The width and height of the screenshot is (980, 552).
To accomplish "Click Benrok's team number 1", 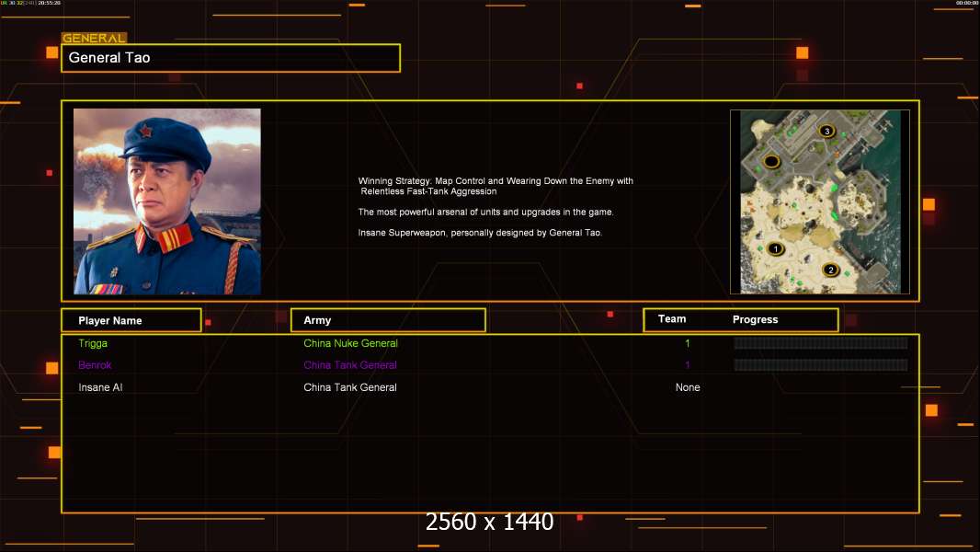I will click(x=688, y=365).
